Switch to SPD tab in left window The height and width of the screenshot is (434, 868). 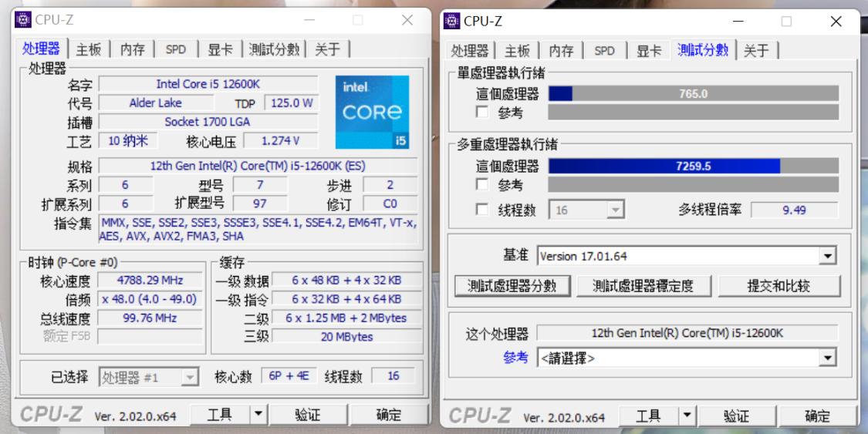[x=175, y=49]
